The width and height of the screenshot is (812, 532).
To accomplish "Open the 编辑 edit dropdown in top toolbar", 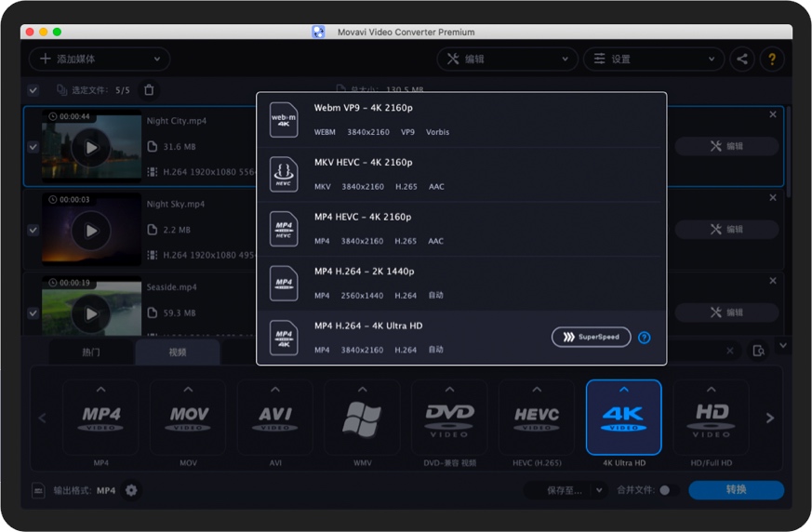I will [x=507, y=59].
